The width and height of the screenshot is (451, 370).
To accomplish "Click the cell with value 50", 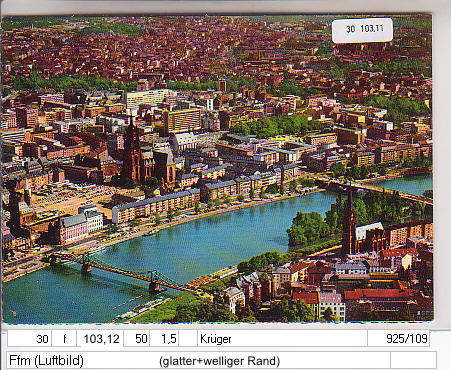I will pyautogui.click(x=137, y=339).
